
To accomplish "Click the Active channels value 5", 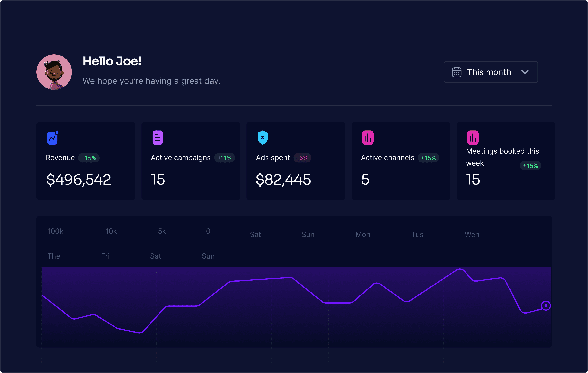I will (x=365, y=179).
